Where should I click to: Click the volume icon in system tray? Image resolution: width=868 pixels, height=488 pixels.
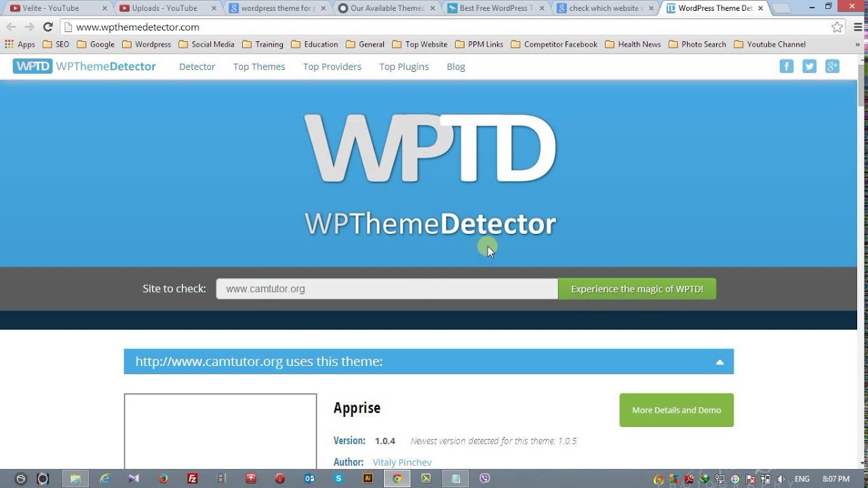[780, 479]
